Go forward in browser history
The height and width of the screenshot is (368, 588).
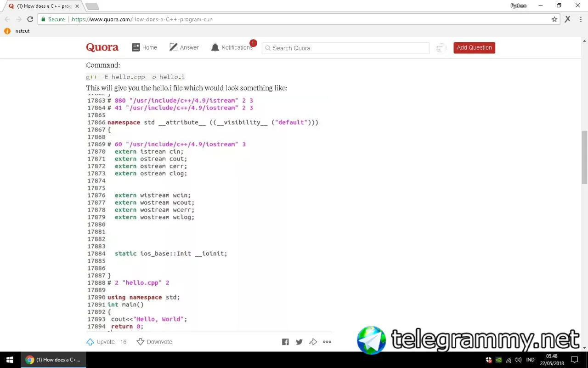pyautogui.click(x=19, y=19)
